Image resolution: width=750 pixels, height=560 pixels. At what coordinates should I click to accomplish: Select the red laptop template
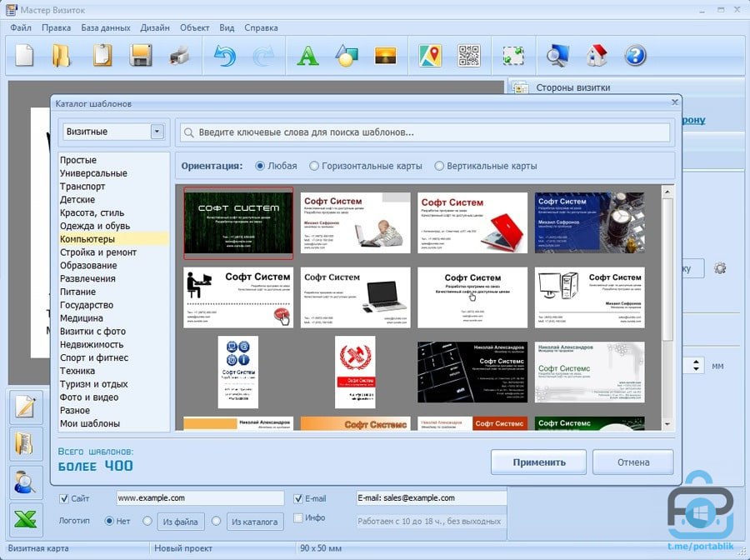pos(472,222)
